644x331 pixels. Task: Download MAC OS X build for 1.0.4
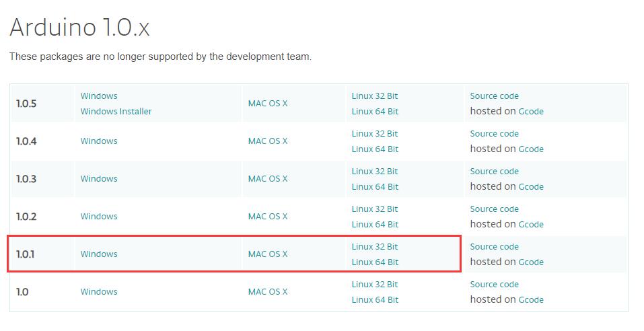268,141
